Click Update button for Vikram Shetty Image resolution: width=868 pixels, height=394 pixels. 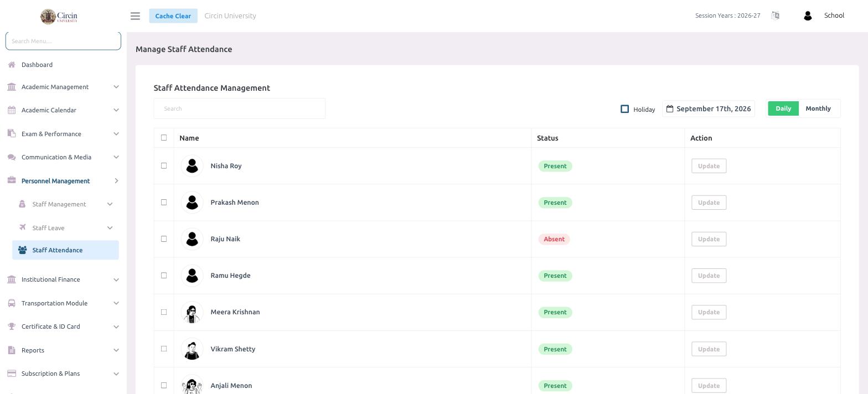(709, 349)
